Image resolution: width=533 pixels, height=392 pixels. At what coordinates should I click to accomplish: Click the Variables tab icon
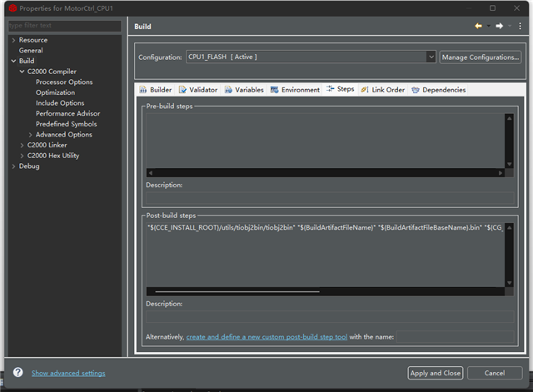(x=228, y=90)
